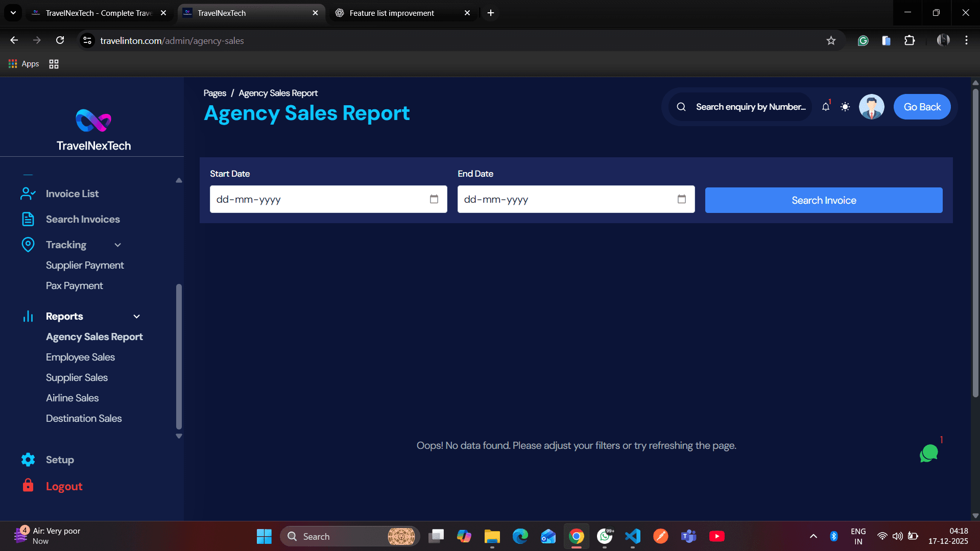Open the green WhatsApp chat widget
Screen dimensions: 980x551
pyautogui.click(x=929, y=453)
